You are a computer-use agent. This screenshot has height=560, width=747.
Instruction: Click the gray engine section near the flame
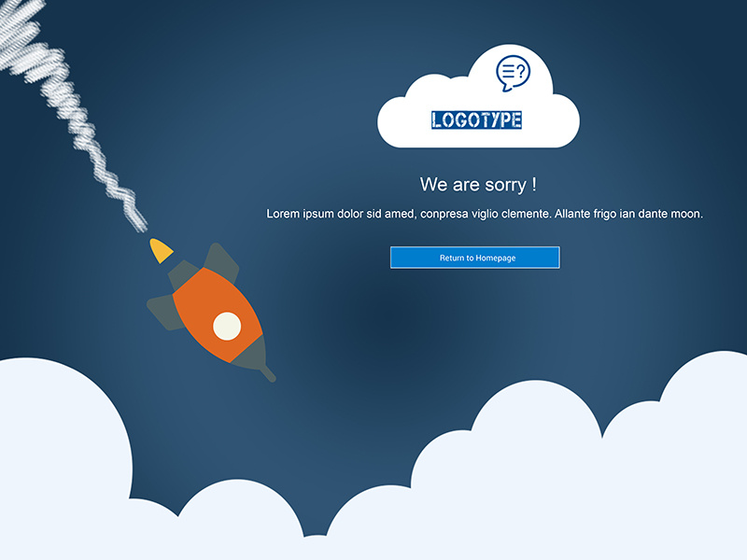(183, 273)
